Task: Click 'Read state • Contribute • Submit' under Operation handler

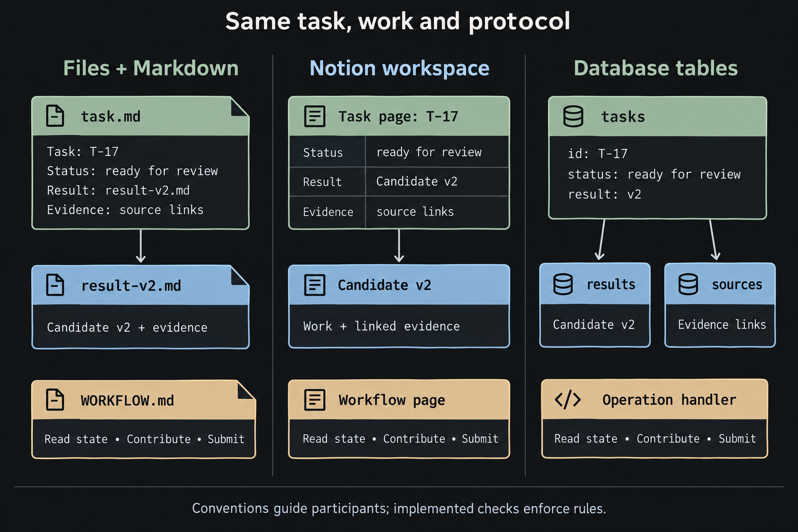Action: click(655, 438)
